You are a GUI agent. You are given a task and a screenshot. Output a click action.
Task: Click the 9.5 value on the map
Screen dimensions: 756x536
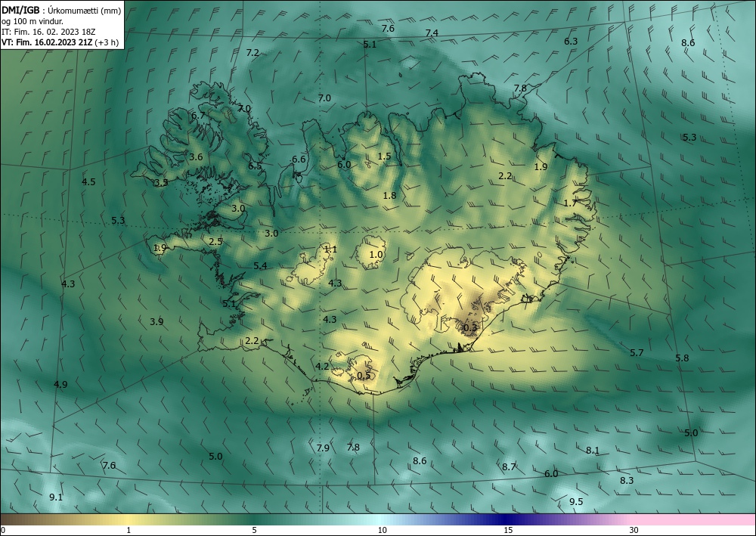click(x=576, y=502)
